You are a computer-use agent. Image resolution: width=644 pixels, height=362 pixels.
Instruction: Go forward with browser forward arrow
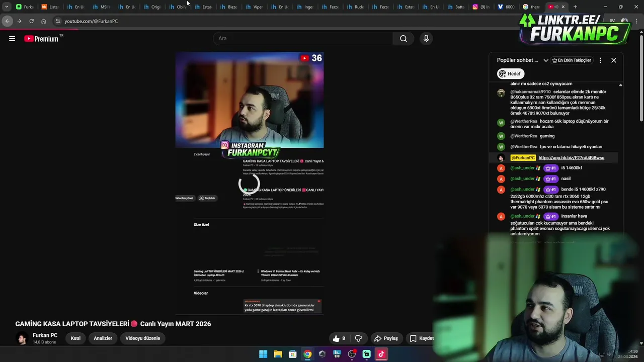point(19,21)
